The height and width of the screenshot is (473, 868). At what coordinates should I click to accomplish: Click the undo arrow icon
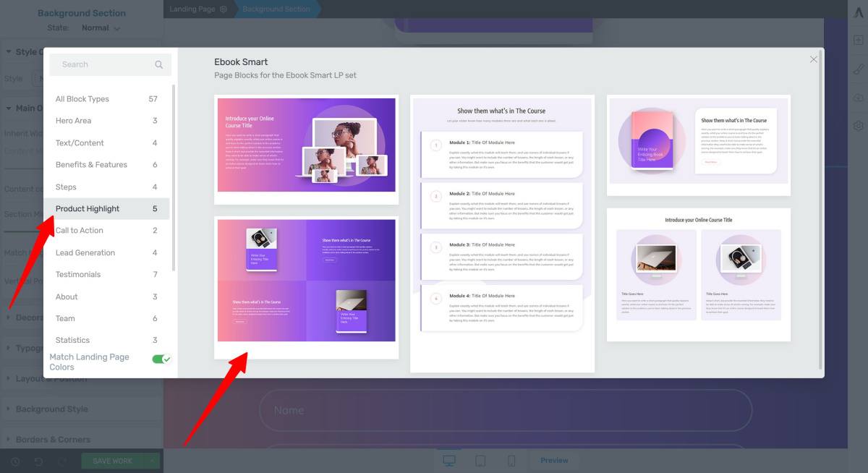click(39, 461)
